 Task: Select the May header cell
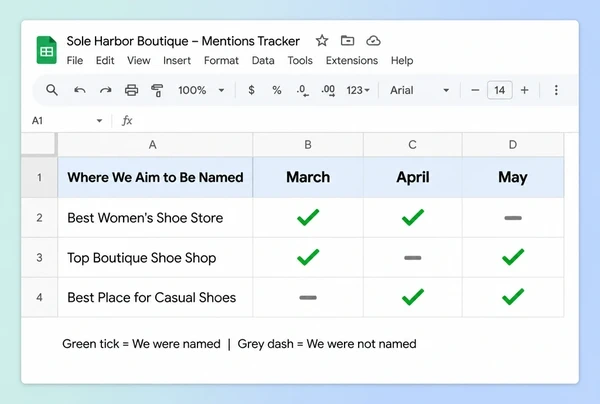513,177
